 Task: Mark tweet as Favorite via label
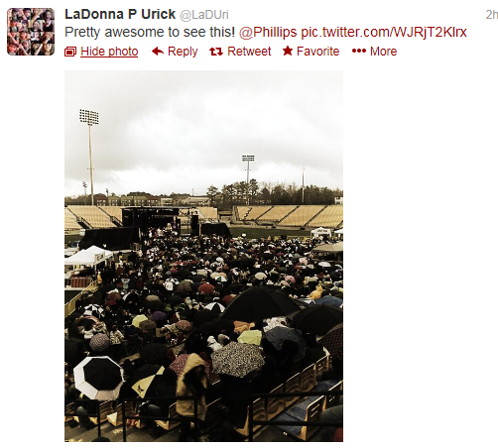point(317,52)
